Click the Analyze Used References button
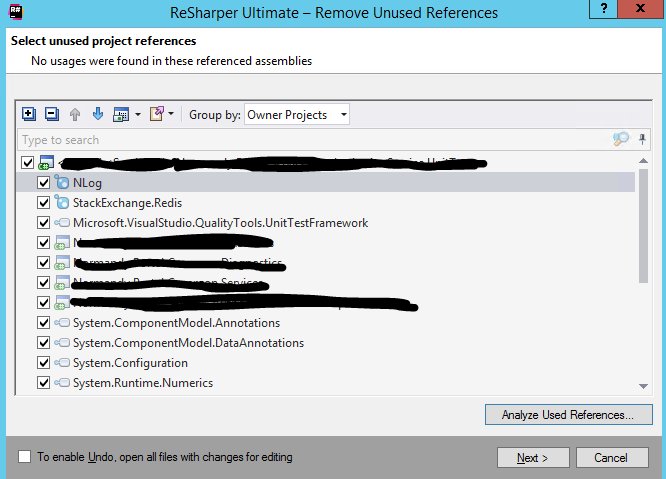The width and height of the screenshot is (666, 479). point(569,414)
